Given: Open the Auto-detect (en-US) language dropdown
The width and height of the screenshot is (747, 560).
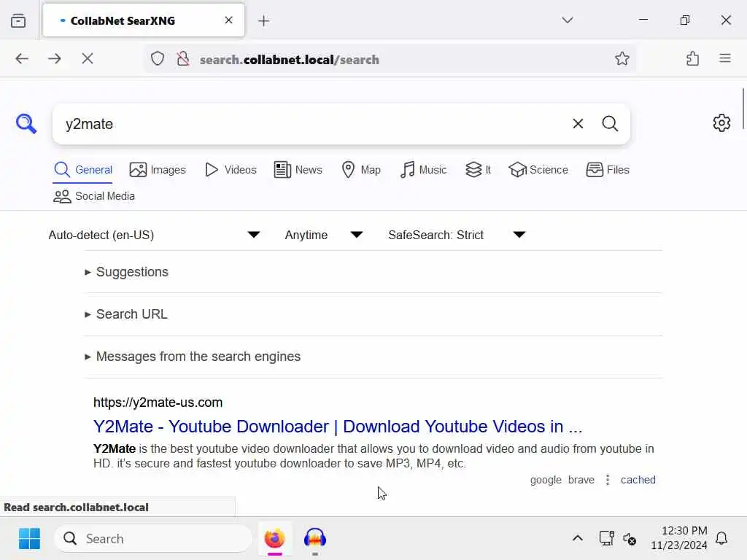Looking at the screenshot, I should [154, 235].
